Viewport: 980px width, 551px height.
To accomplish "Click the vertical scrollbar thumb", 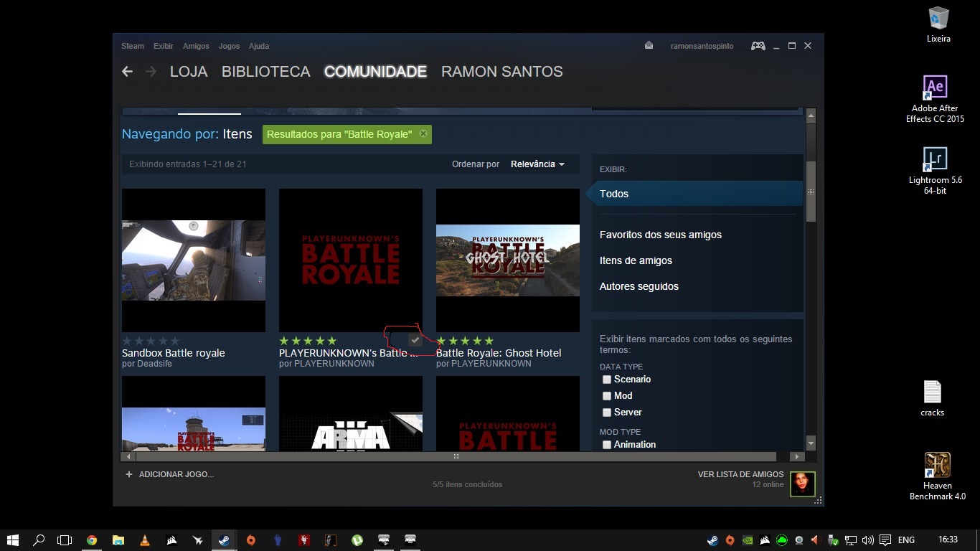I will coord(811,192).
